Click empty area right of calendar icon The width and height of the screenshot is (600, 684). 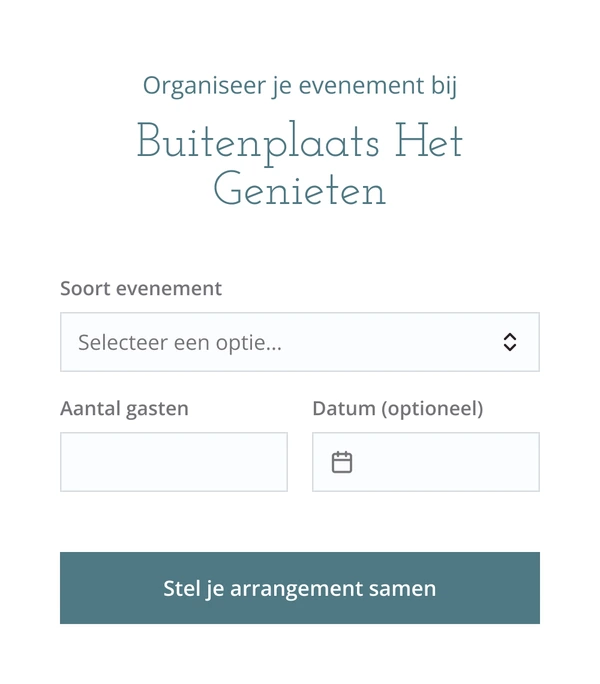(x=445, y=462)
